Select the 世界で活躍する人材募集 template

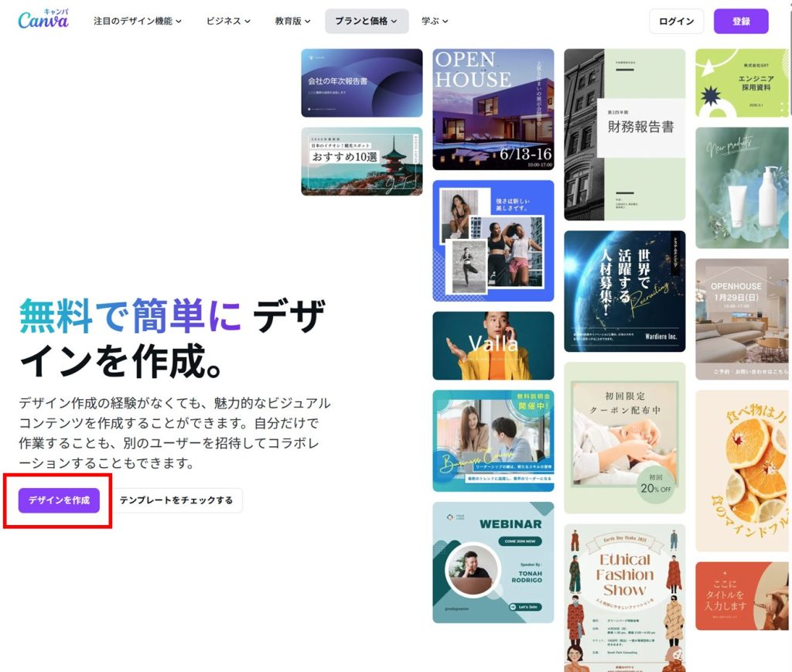(625, 292)
